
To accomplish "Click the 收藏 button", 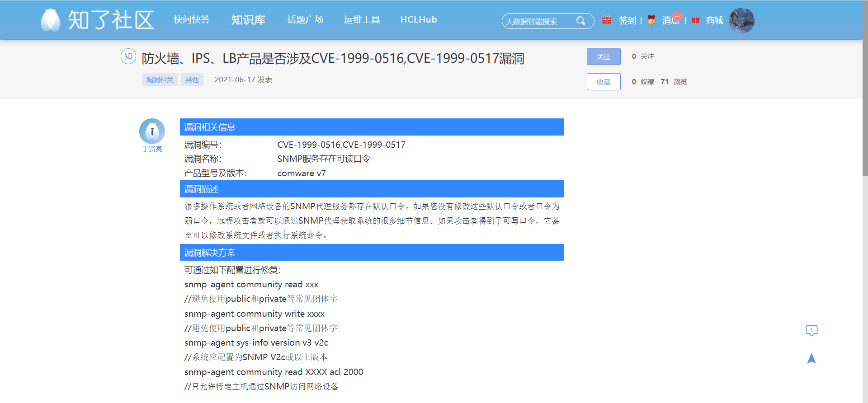I will point(604,82).
